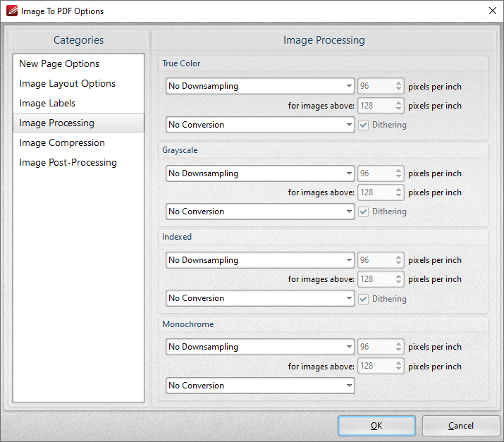504x442 pixels.
Task: Open True Color downsampling dropdown
Action: (x=260, y=86)
